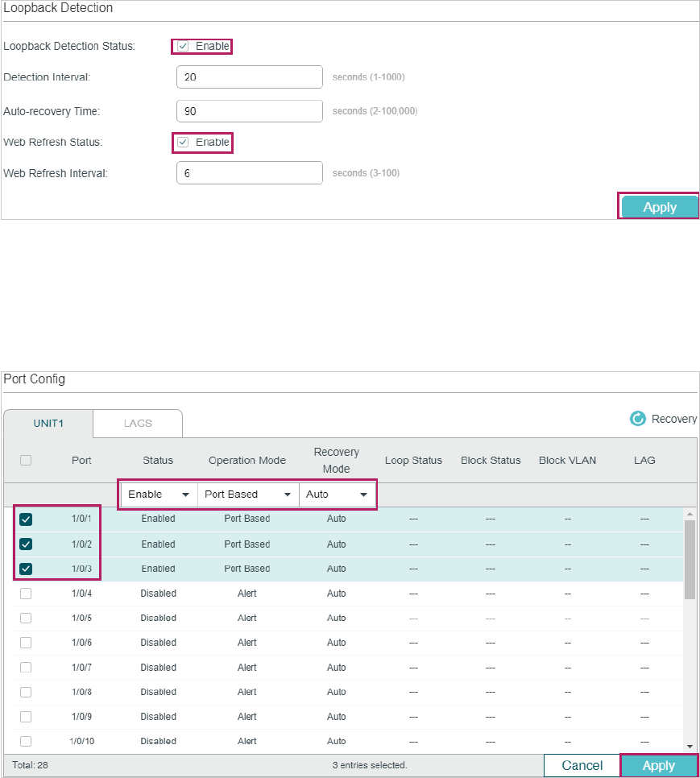
Task: Focus the Web Refresh Interval input field
Action: tap(250, 173)
